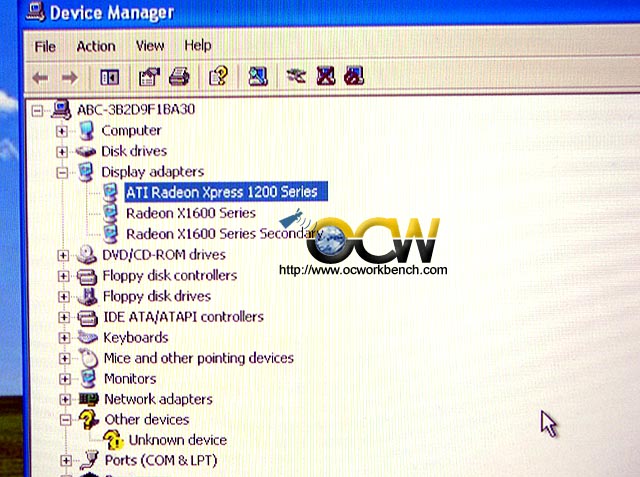Collapse the Other devices node
640x477 pixels.
click(65, 419)
